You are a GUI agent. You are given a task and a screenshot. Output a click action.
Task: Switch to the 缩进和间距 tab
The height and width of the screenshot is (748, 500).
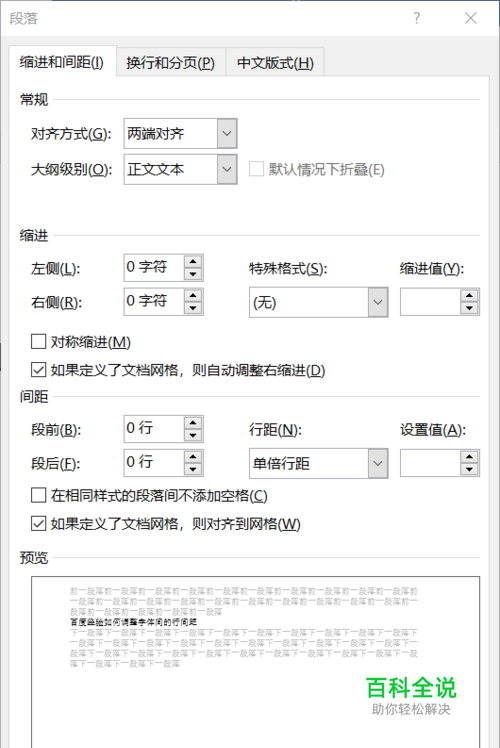62,62
